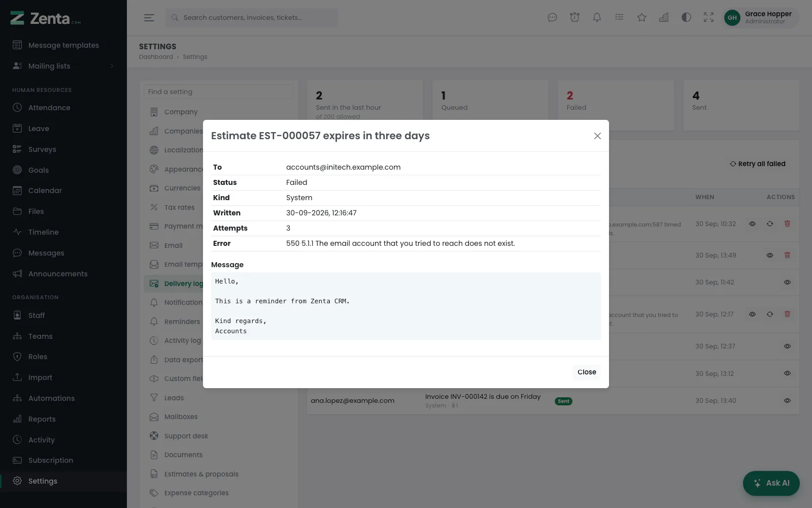Delete the 30 Sep, 10:32 log entry
This screenshot has width=812, height=508.
click(x=787, y=224)
